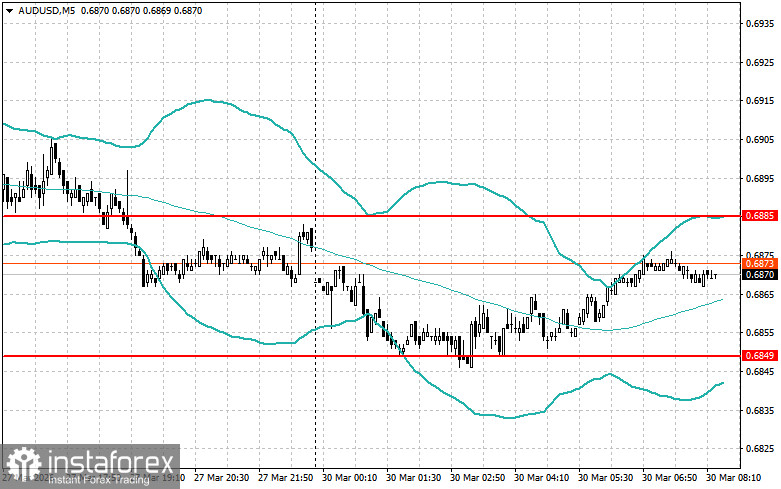This screenshot has height=489, width=781.
Task: Select the 27 Mar 21:50 time label
Action: [x=285, y=478]
